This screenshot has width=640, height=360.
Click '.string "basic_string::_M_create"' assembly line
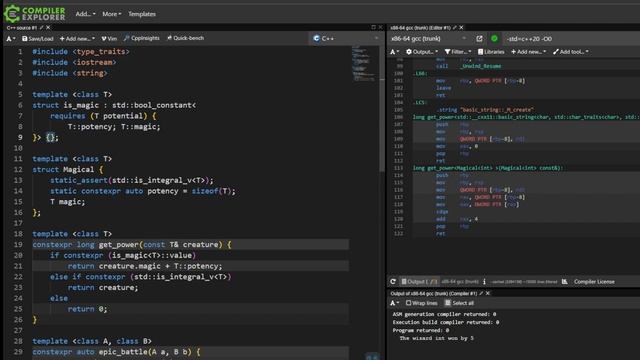tap(485, 110)
